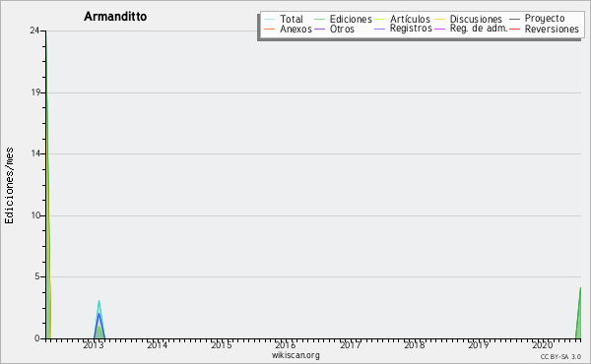Click the purple Otros legend line
Image resolution: width=591 pixels, height=364 pixels.
[319, 29]
